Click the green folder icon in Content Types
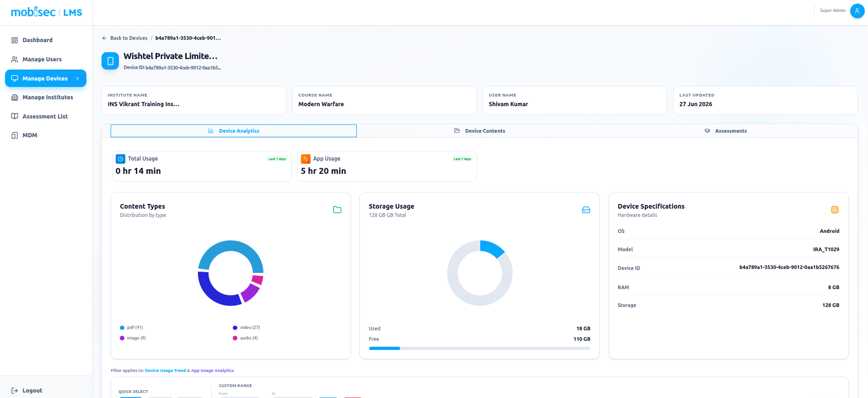Screen dimensions: 868x398 pyautogui.click(x=337, y=210)
